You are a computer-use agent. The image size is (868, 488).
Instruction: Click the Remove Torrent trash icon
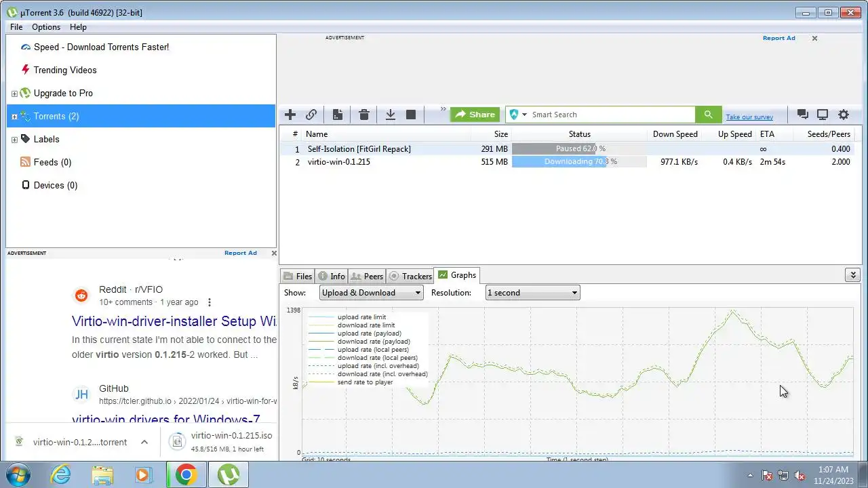click(x=364, y=115)
